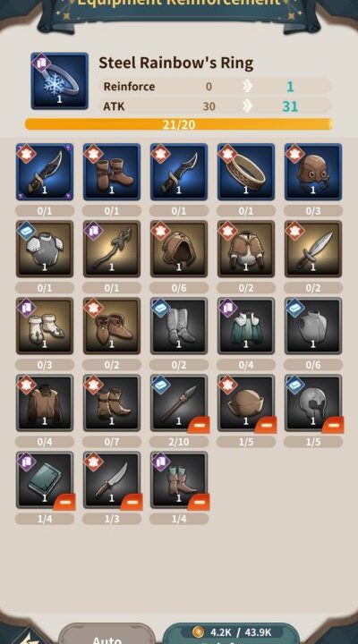Remove the green-cuffed boots with minus badge

pyautogui.click(x=199, y=502)
